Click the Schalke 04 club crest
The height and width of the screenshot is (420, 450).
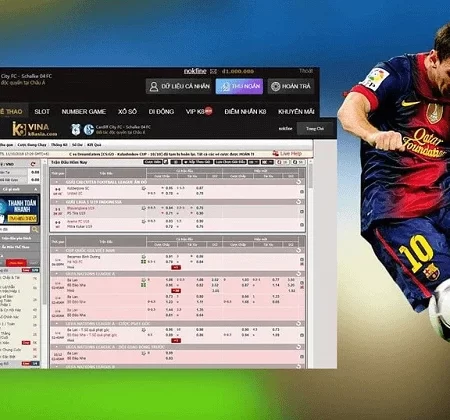(89, 129)
